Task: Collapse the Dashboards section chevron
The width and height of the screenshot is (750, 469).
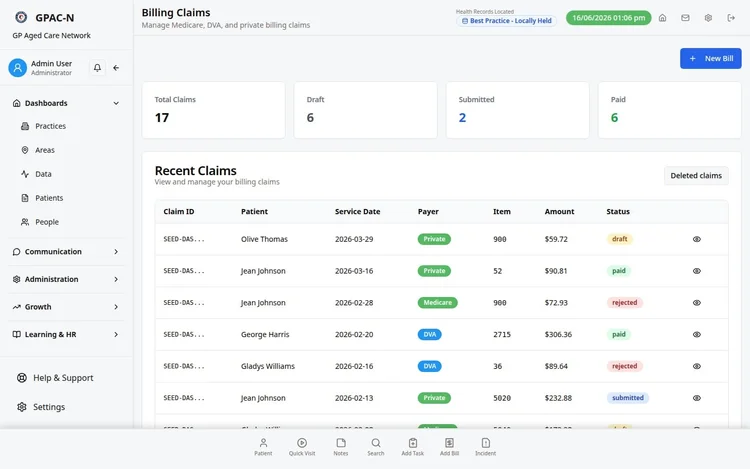Action: 116,103
